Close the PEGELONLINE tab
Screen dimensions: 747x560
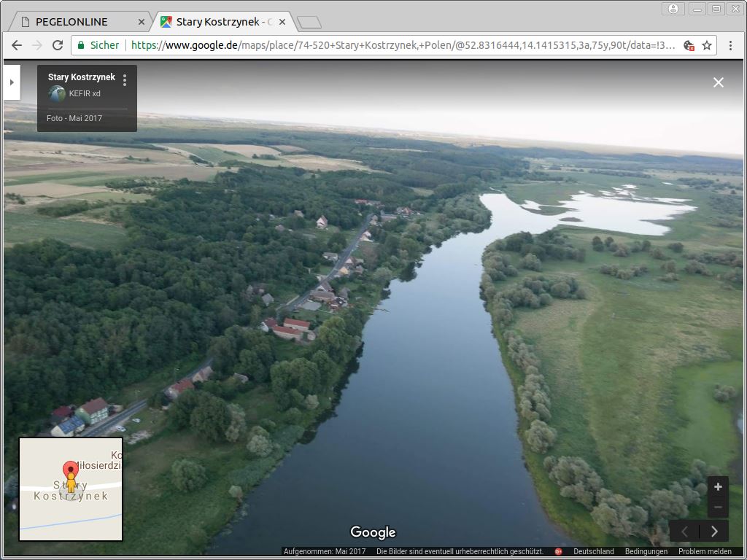point(142,22)
